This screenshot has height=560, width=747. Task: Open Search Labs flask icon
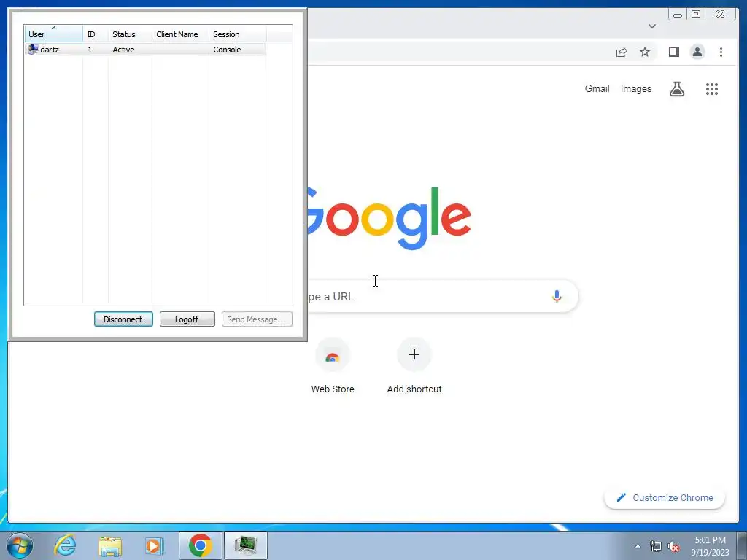coord(676,88)
